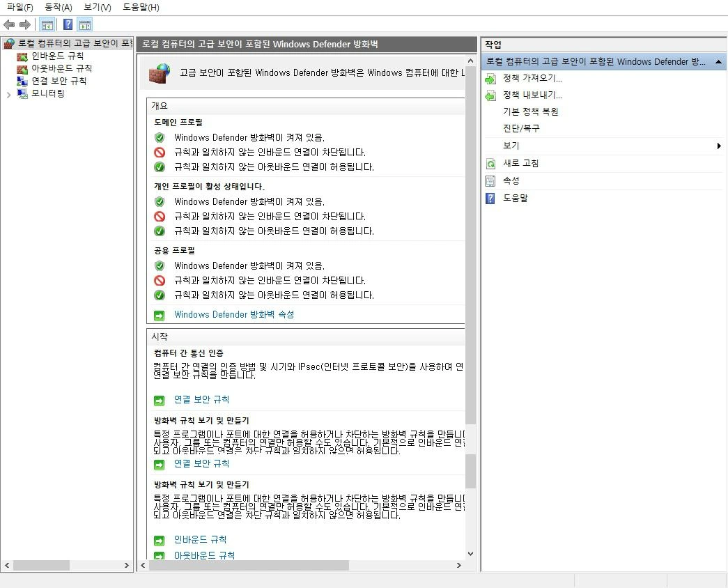Open Windows Defender 방화벽 속성 link

pyautogui.click(x=234, y=314)
